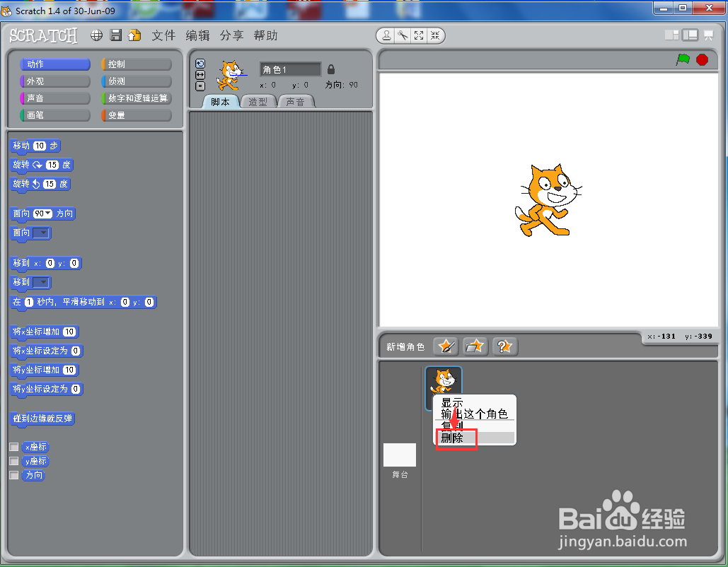Click the 碰到边缘就反弹 block

pos(42,419)
